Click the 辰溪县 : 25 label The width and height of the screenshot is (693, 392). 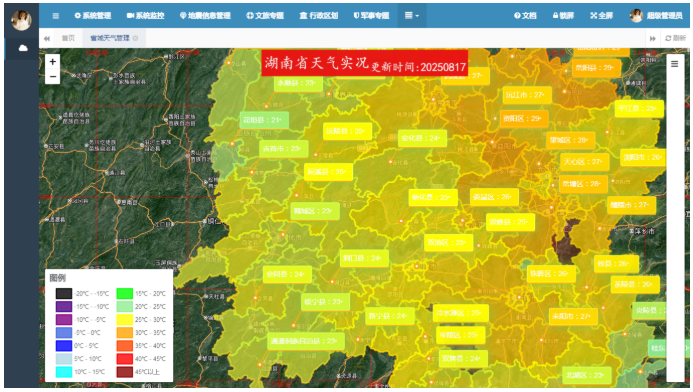click(328, 172)
